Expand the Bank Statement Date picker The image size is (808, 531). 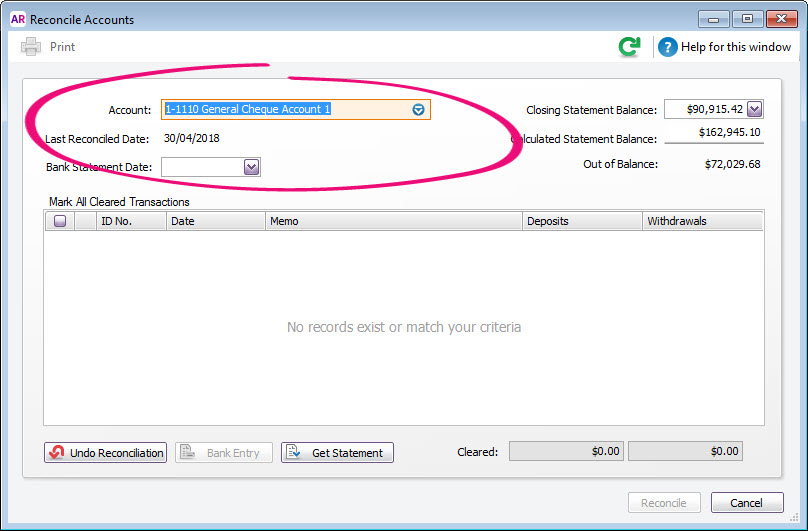point(251,167)
